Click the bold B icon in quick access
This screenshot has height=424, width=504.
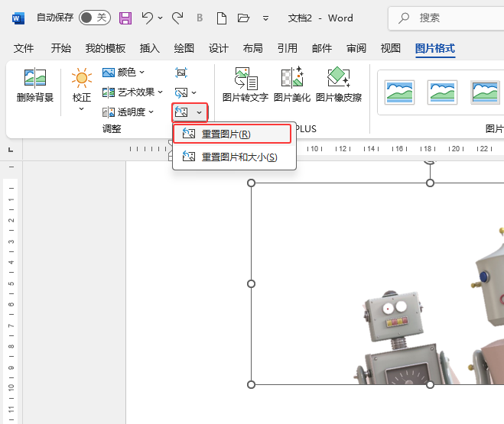click(x=200, y=18)
